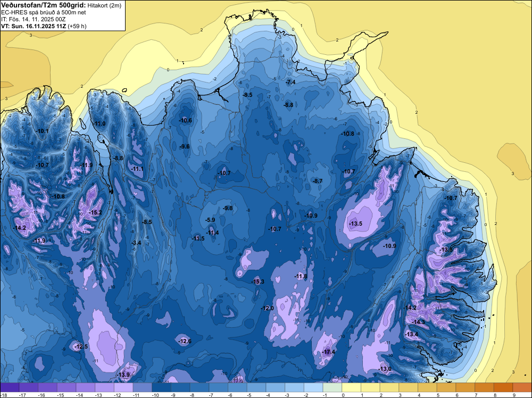Click pale green legend swatch between -1 and 0
Image resolution: width=532 pixels, height=398 pixels.
pos(332,387)
